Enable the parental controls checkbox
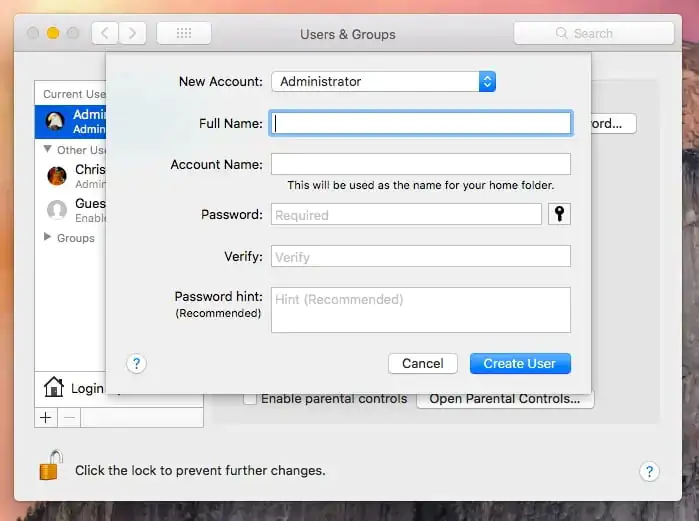This screenshot has width=699, height=521. pyautogui.click(x=250, y=398)
